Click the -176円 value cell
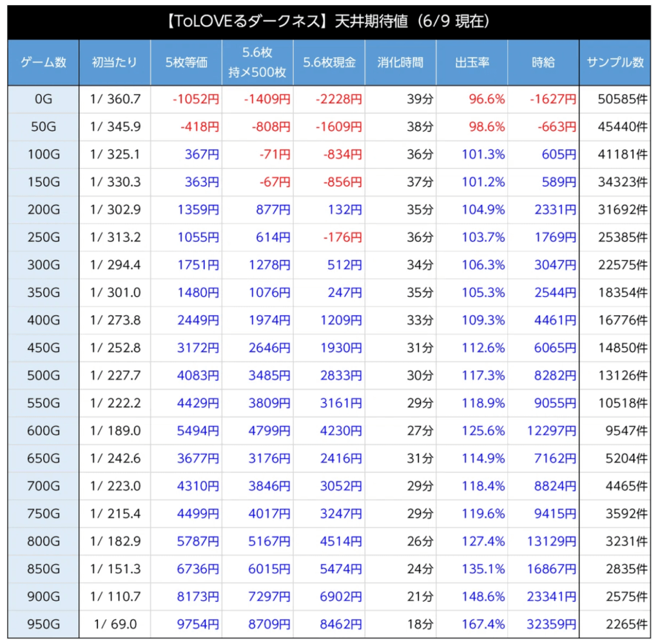This screenshot has width=660, height=644. [x=329, y=237]
